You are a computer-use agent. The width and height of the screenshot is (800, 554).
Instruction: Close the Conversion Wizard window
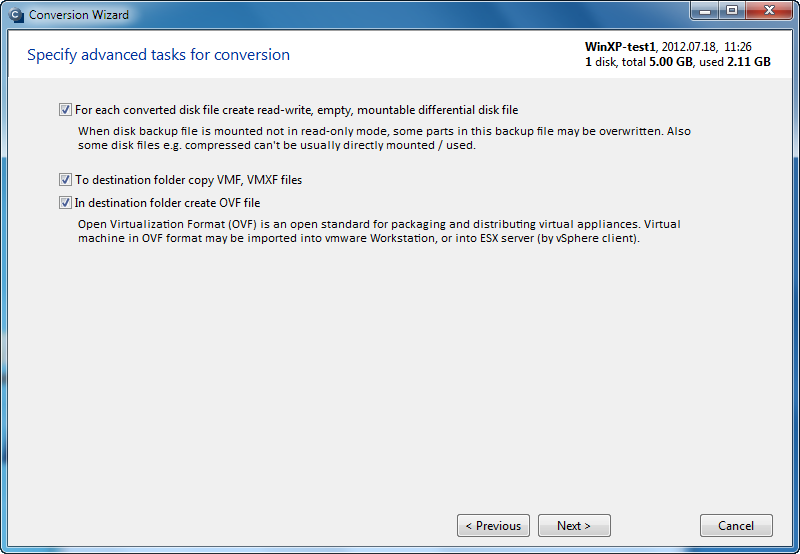tap(769, 10)
